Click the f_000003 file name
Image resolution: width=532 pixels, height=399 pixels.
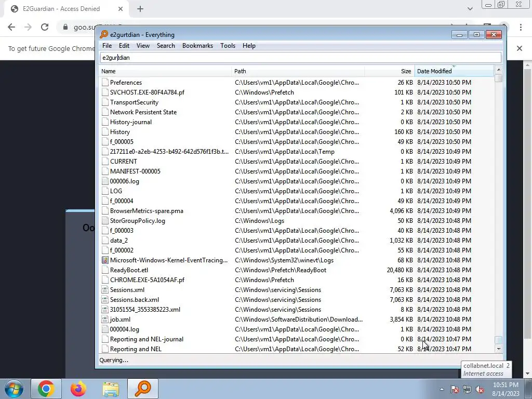122,230
